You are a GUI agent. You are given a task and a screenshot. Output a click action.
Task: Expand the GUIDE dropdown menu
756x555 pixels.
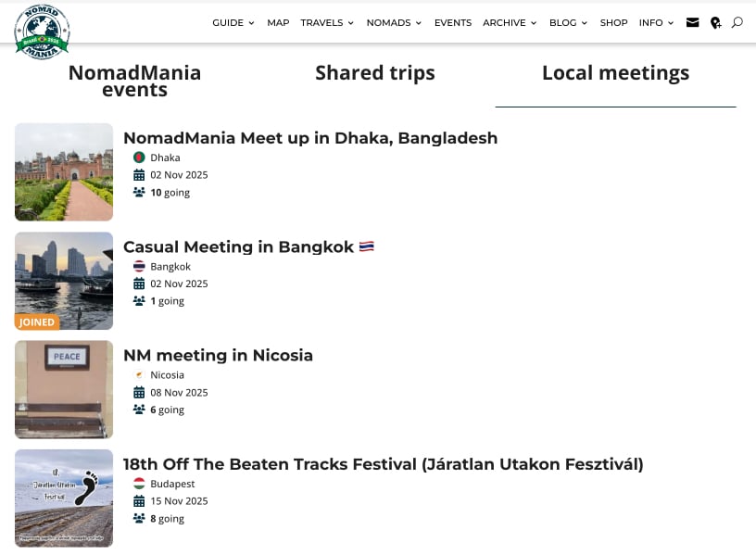pyautogui.click(x=233, y=22)
